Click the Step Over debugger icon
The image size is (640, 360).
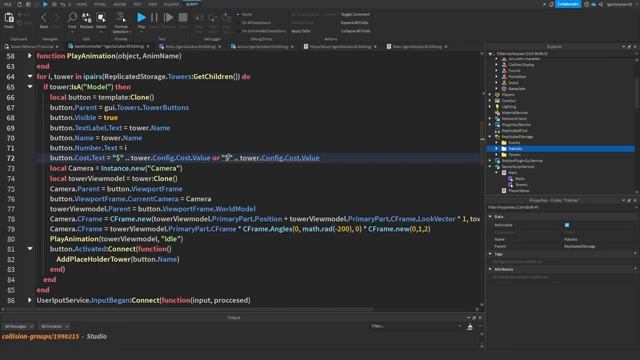coord(213,18)
